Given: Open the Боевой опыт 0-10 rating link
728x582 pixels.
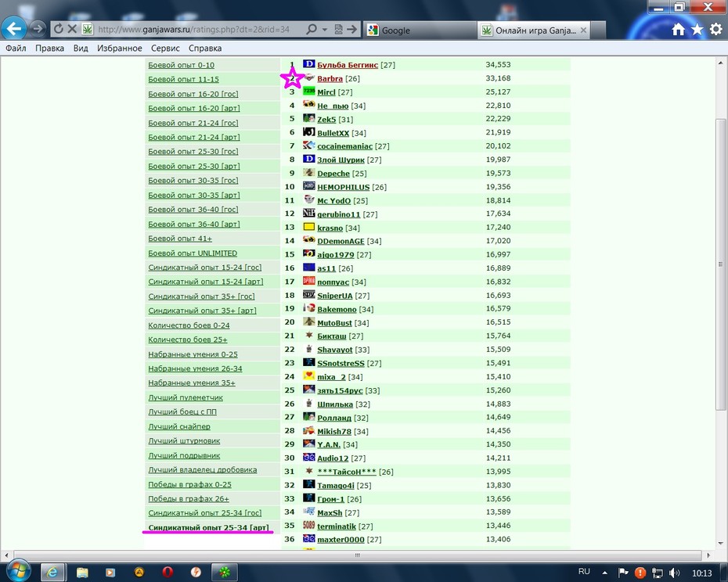Looking at the screenshot, I should [x=181, y=65].
